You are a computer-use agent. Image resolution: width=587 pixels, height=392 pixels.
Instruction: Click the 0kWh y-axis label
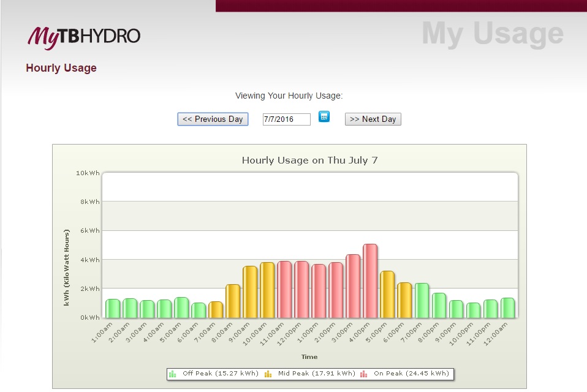point(90,317)
